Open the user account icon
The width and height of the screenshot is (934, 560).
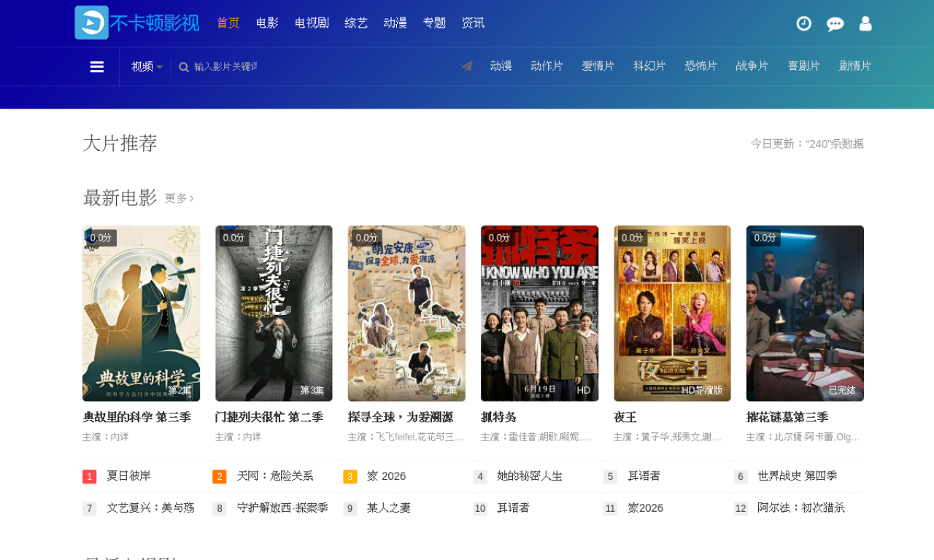click(865, 23)
